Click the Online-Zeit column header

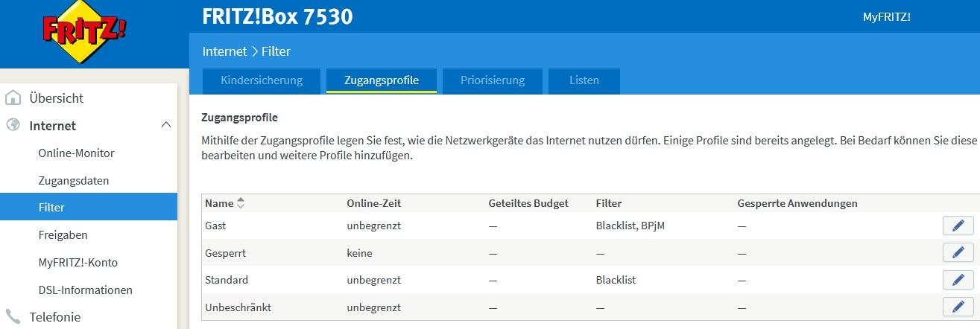[x=375, y=203]
